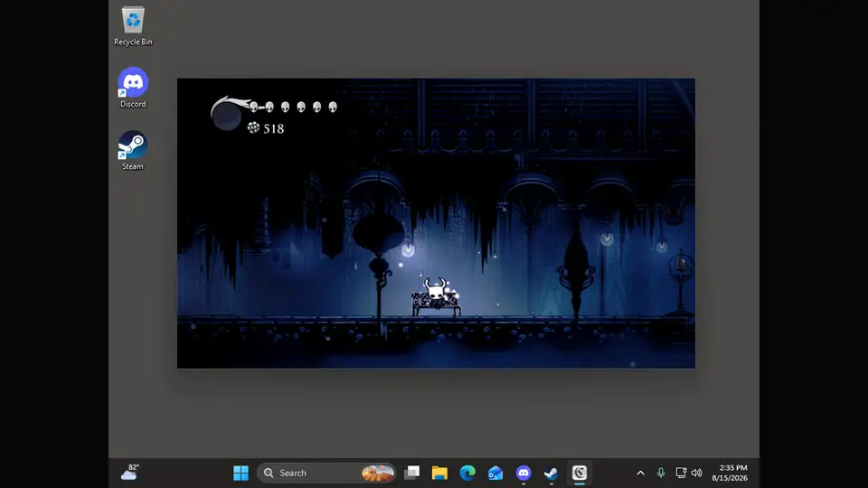Image resolution: width=868 pixels, height=488 pixels.
Task: Select the Hollow Knight taskbar icon
Action: pyautogui.click(x=580, y=473)
